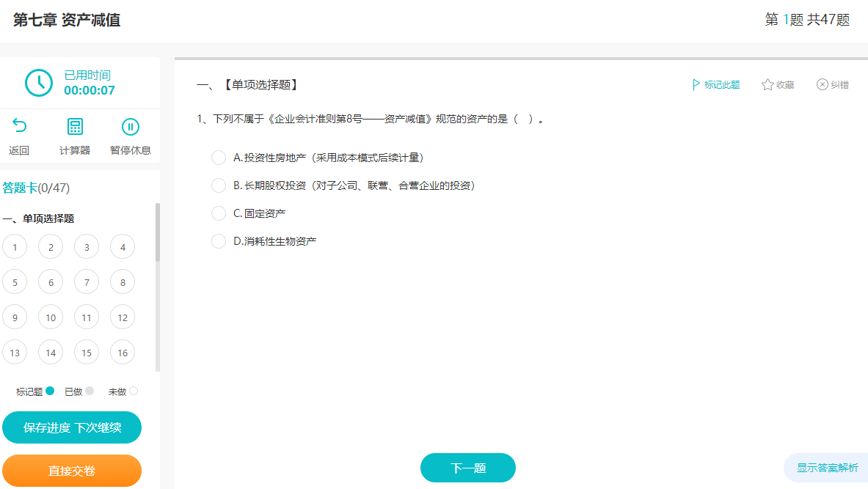Screen dimensions: 868x489
Task: Submit the exam via 直接交卷
Action: click(x=71, y=471)
